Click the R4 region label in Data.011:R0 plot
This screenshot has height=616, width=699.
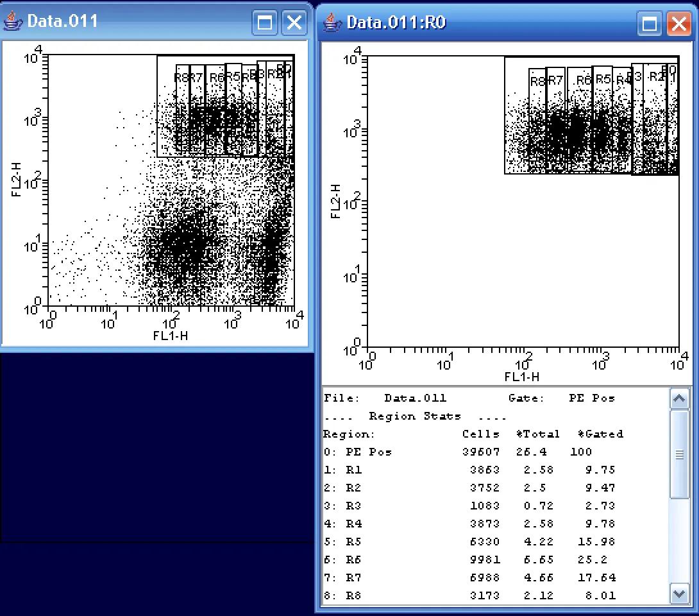tap(623, 80)
